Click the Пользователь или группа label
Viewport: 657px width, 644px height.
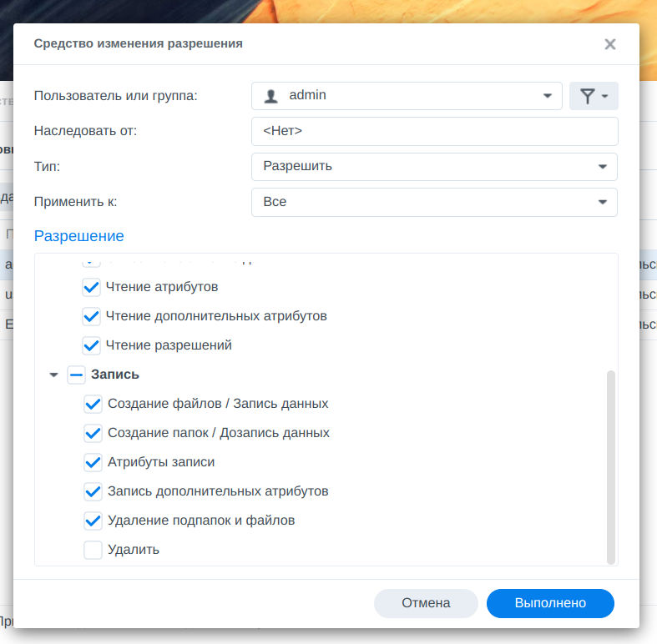click(x=116, y=96)
